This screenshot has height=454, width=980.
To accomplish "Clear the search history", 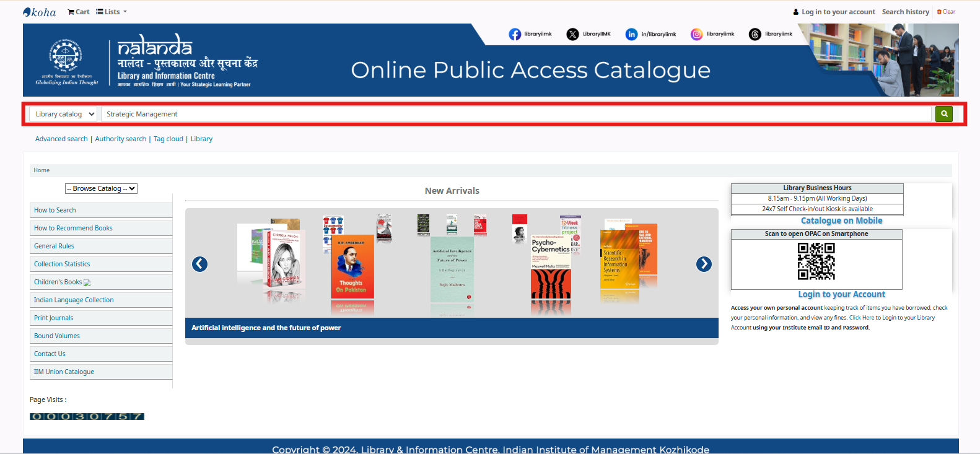I will point(946,12).
